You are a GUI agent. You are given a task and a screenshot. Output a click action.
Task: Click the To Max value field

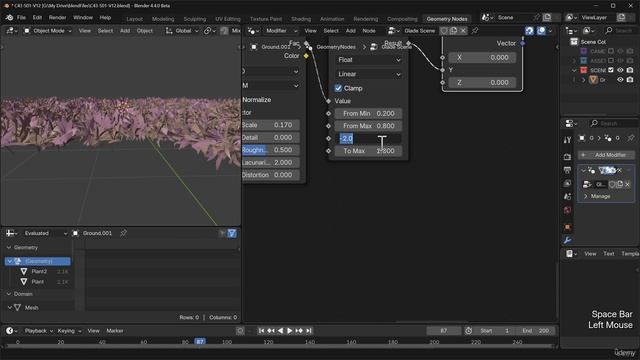369,151
